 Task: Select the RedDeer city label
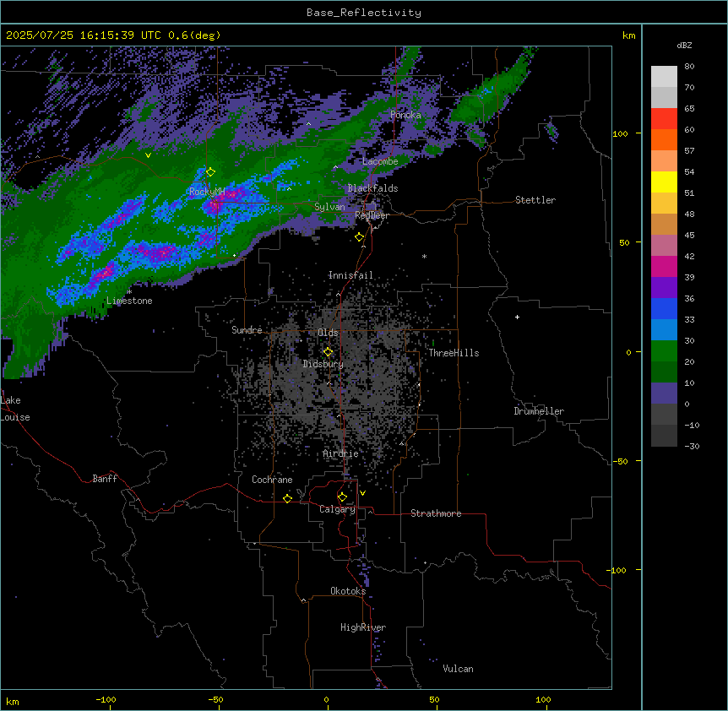tap(372, 215)
